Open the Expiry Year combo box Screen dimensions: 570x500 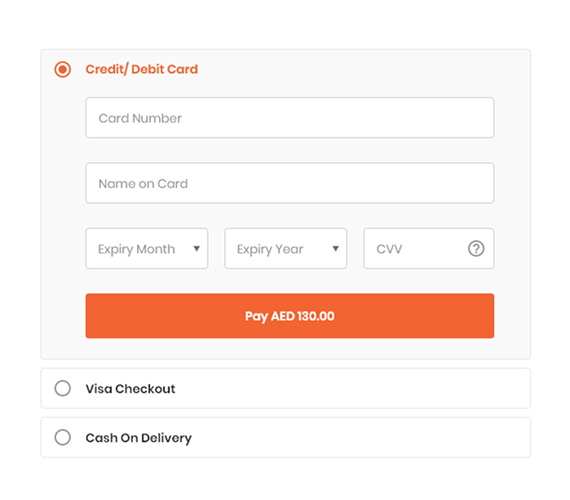[286, 249]
